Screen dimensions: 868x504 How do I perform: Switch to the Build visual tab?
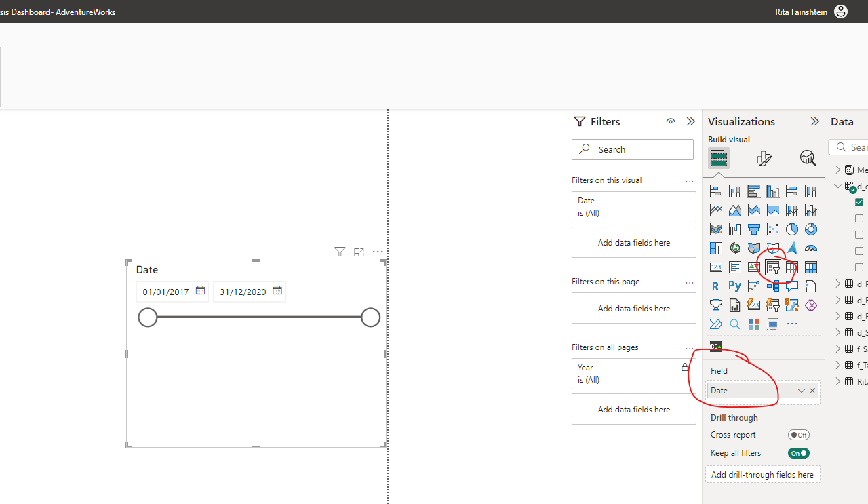719,158
